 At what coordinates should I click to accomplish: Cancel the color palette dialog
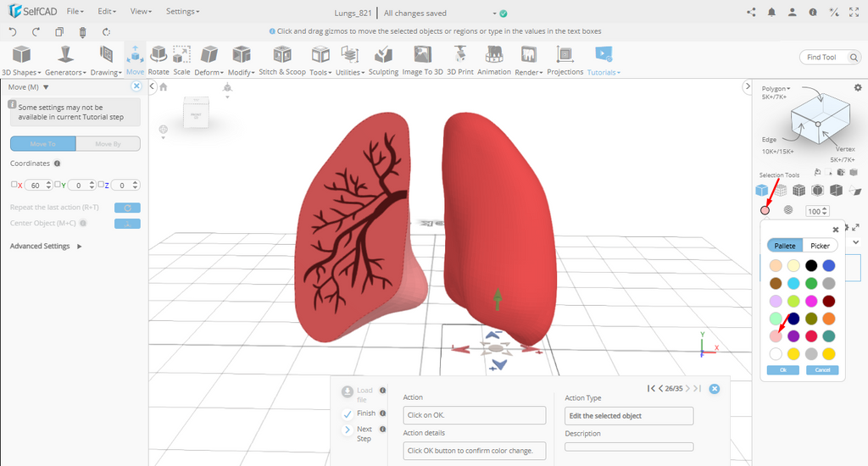click(x=821, y=370)
